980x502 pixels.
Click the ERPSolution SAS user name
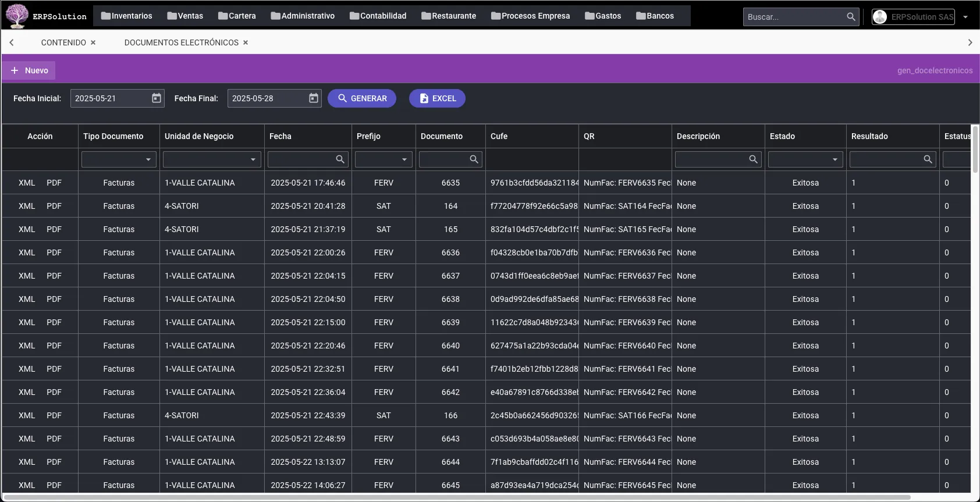click(922, 17)
